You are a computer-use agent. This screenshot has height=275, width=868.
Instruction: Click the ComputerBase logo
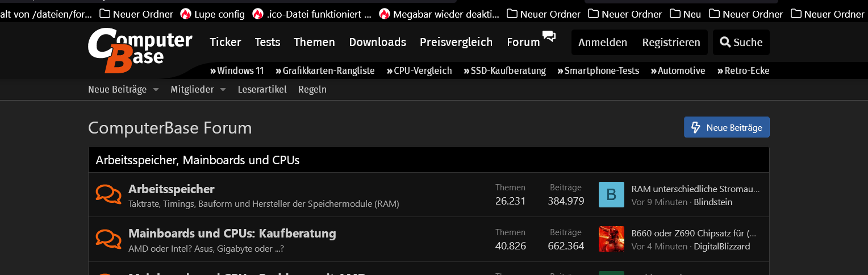(140, 50)
